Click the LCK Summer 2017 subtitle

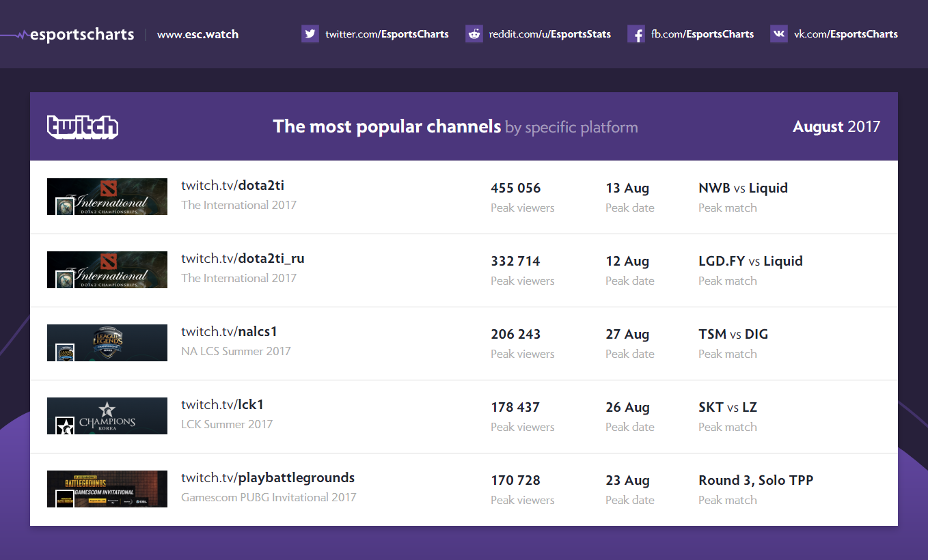click(x=227, y=424)
